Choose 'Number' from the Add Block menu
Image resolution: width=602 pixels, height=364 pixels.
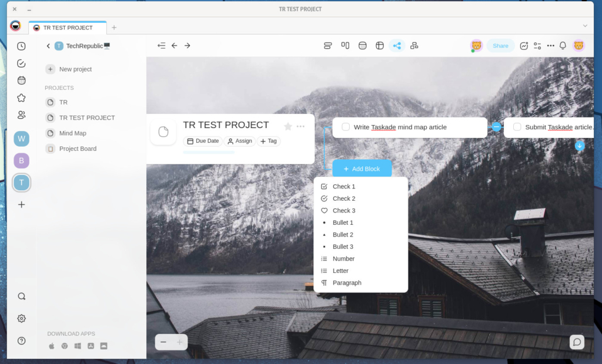click(343, 258)
